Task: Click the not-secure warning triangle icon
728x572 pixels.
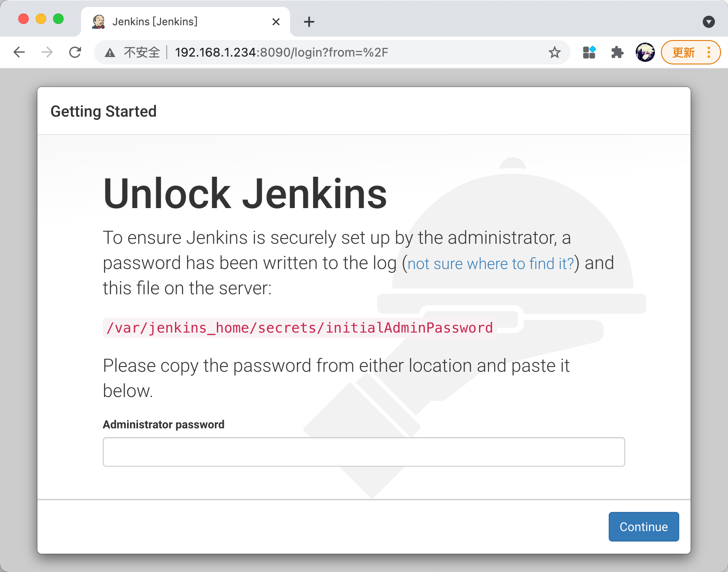Action: [x=110, y=53]
